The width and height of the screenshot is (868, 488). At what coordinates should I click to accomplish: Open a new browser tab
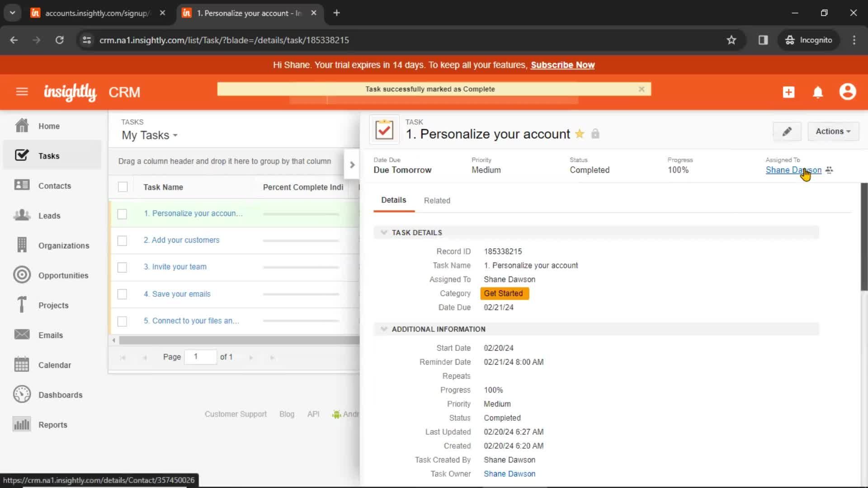pos(336,13)
